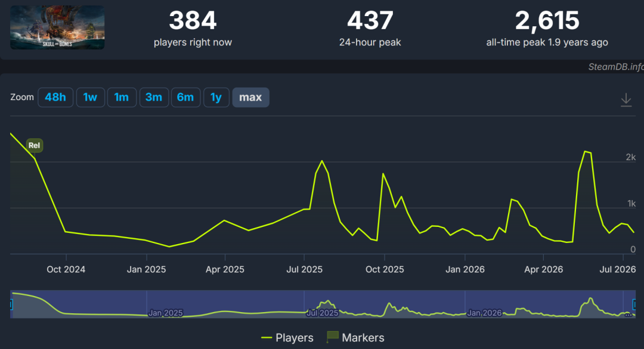Click the Jul 2025 axis label below chart
The height and width of the screenshot is (349, 644).
click(x=304, y=269)
